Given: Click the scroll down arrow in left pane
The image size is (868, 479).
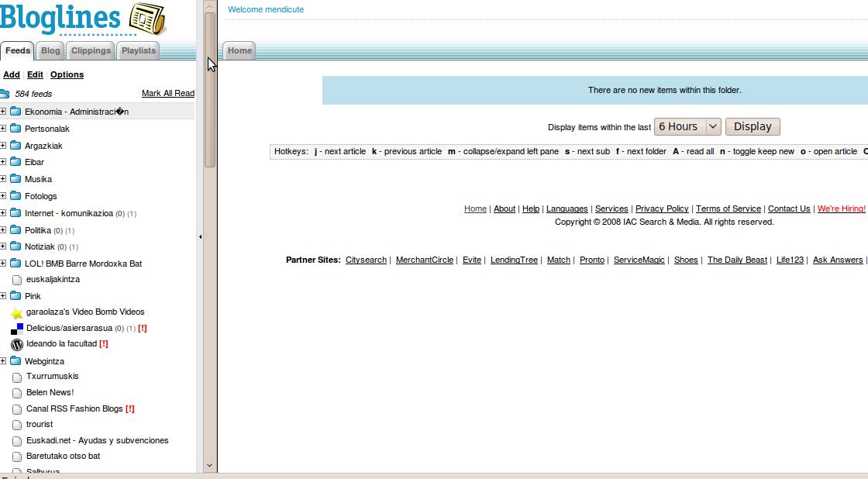Looking at the screenshot, I should tap(209, 465).
